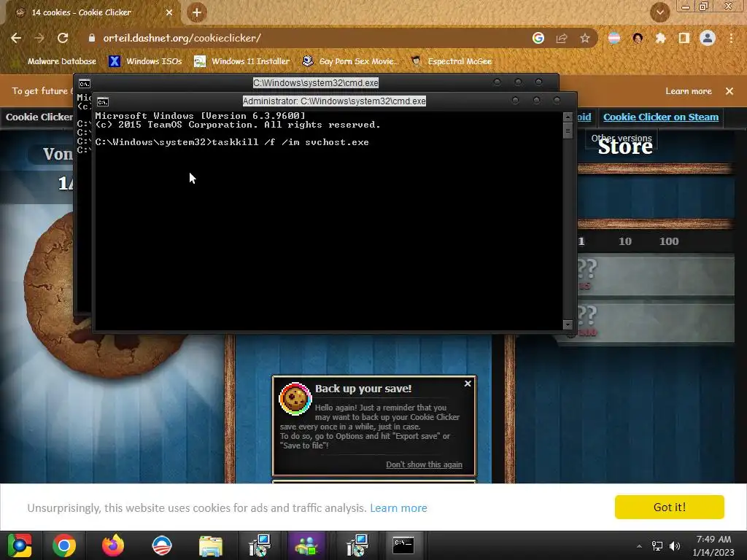The width and height of the screenshot is (747, 560).
Task: Go forward with the browser forward arrow
Action: coord(39,38)
